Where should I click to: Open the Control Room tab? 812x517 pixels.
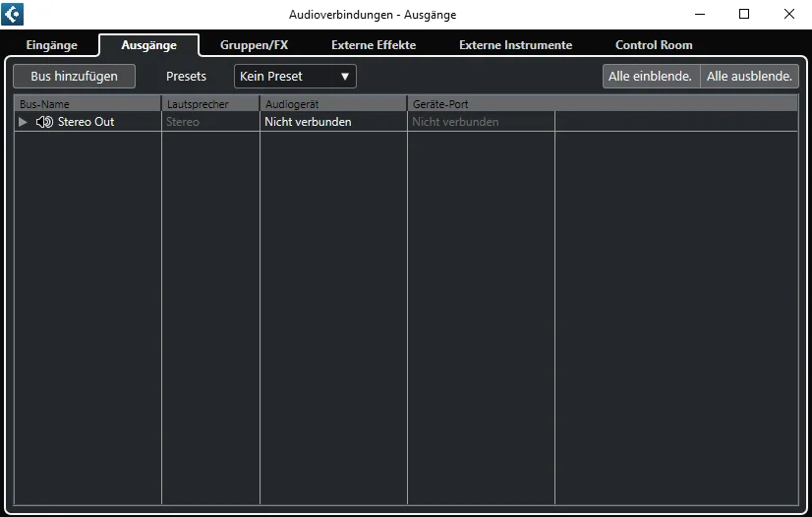pos(654,45)
